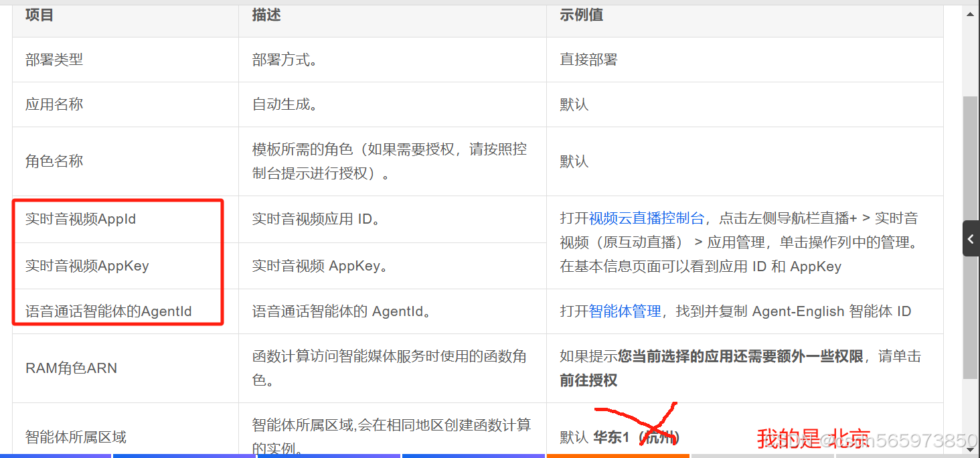
Task: Click the 函数计算访问智能媒体服务 description text
Action: (x=390, y=368)
